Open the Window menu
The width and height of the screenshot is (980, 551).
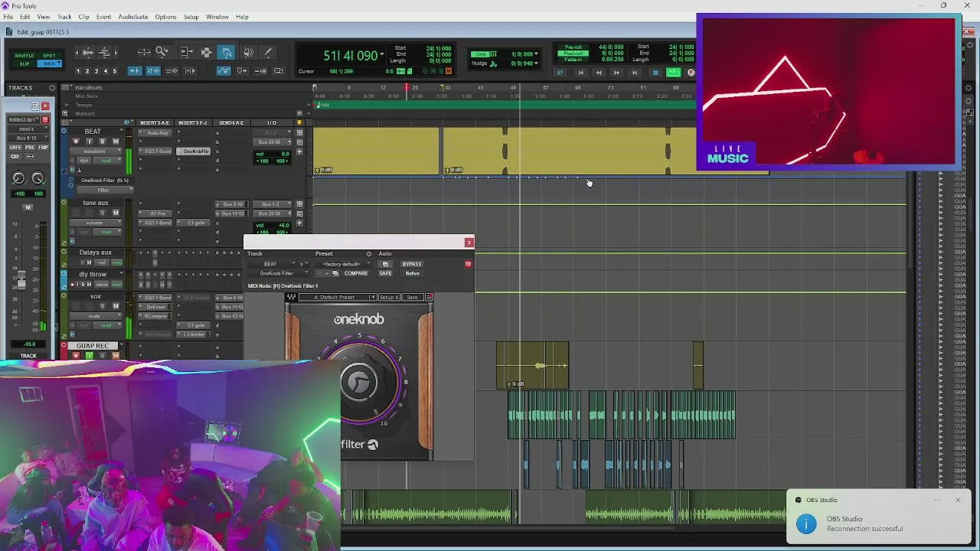point(217,17)
